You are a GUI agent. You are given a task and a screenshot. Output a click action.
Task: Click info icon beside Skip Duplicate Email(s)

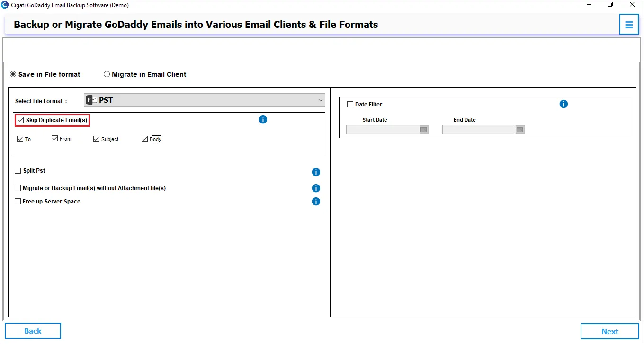click(263, 120)
